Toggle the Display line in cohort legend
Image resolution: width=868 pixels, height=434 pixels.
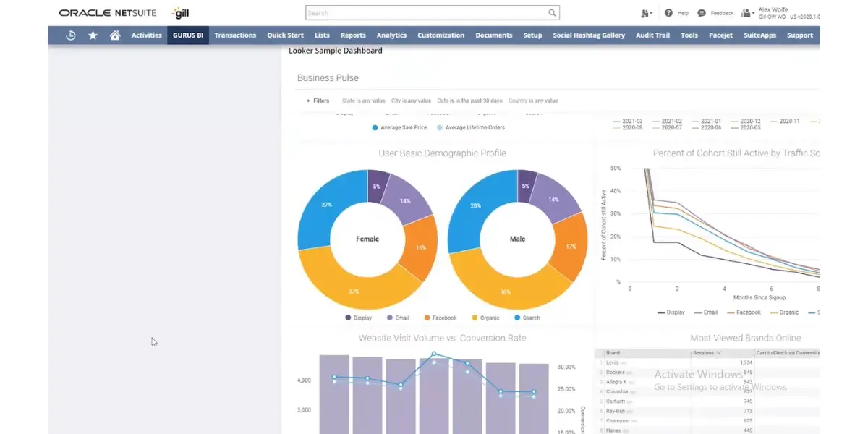671,312
